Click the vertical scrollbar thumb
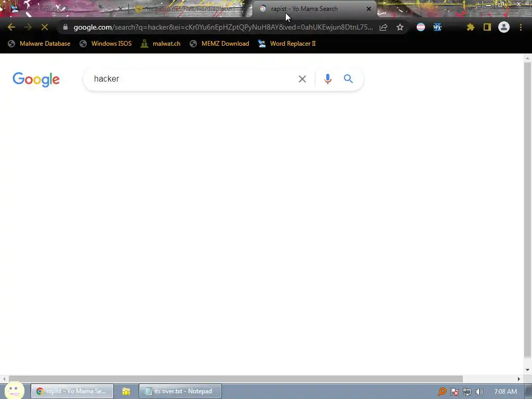Viewport: 532px width, 399px height. click(x=527, y=209)
